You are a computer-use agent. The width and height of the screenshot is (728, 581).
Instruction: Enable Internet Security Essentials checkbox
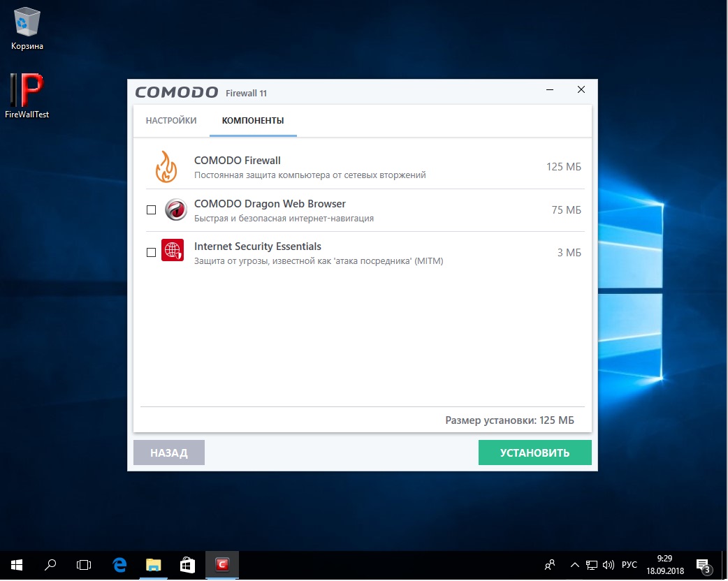(152, 253)
